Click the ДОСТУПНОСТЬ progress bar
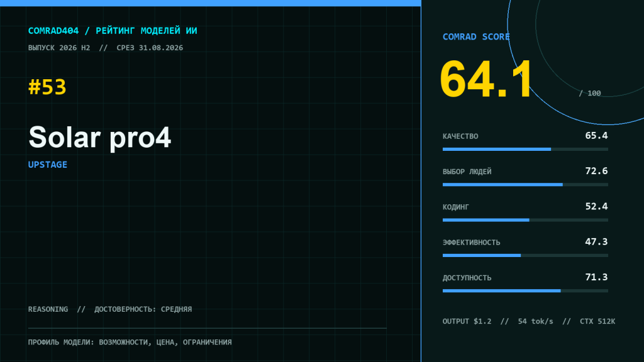This screenshot has height=362, width=644. (x=525, y=291)
